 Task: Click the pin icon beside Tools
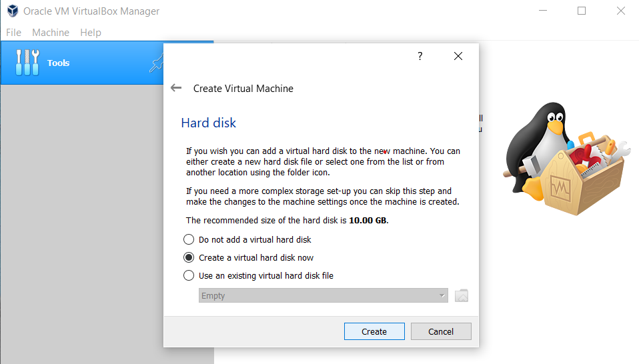point(156,64)
